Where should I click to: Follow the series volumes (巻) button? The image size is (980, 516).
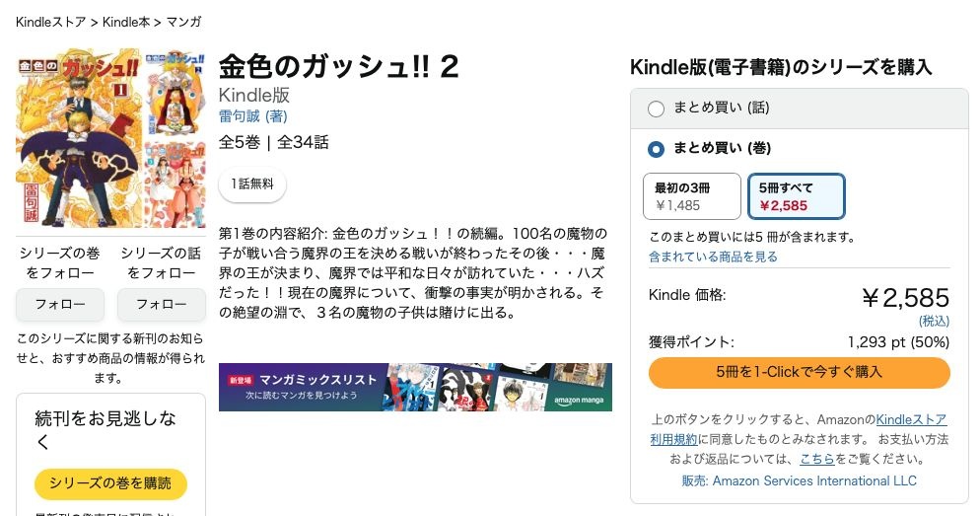60,304
